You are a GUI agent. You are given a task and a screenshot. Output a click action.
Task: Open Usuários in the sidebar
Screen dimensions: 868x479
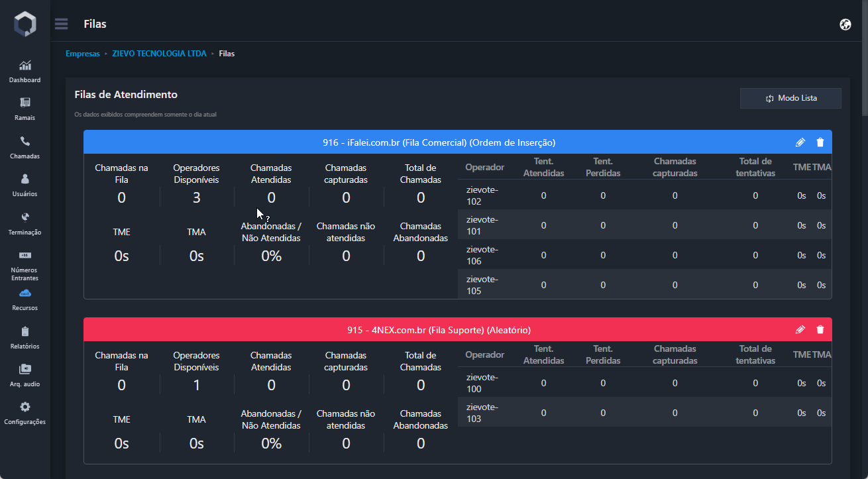25,186
